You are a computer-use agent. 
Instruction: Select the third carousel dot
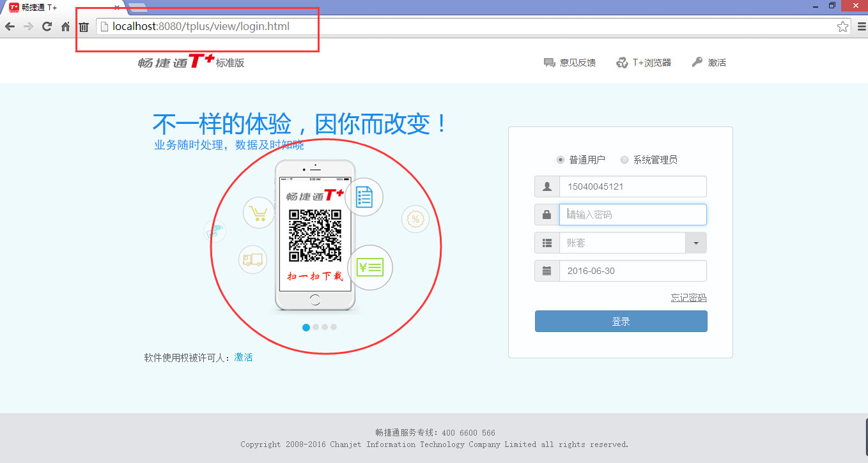325,327
